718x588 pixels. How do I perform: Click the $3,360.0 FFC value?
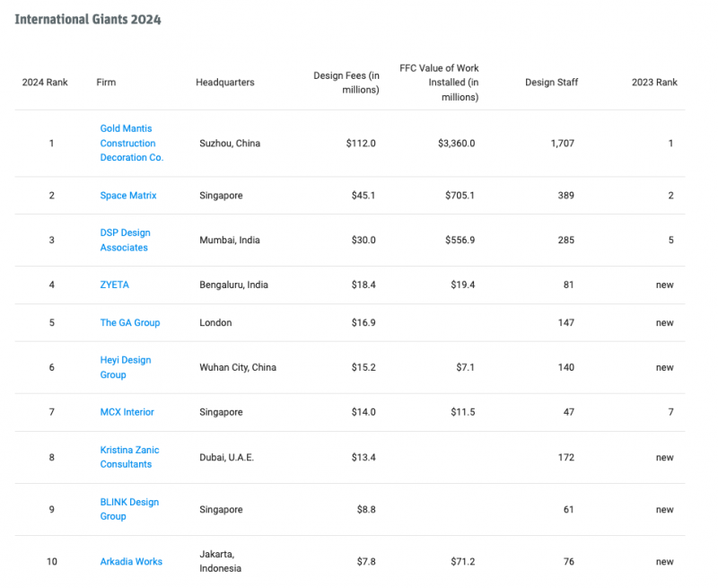pos(457,144)
